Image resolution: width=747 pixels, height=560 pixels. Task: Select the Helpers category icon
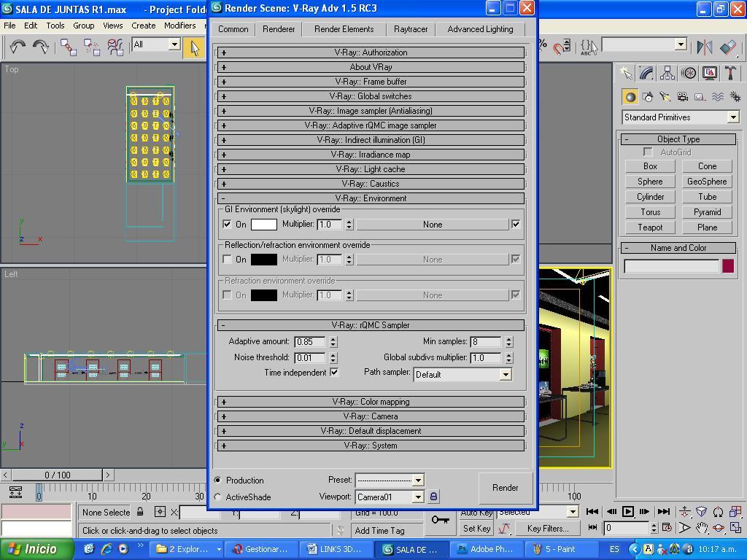(x=700, y=97)
